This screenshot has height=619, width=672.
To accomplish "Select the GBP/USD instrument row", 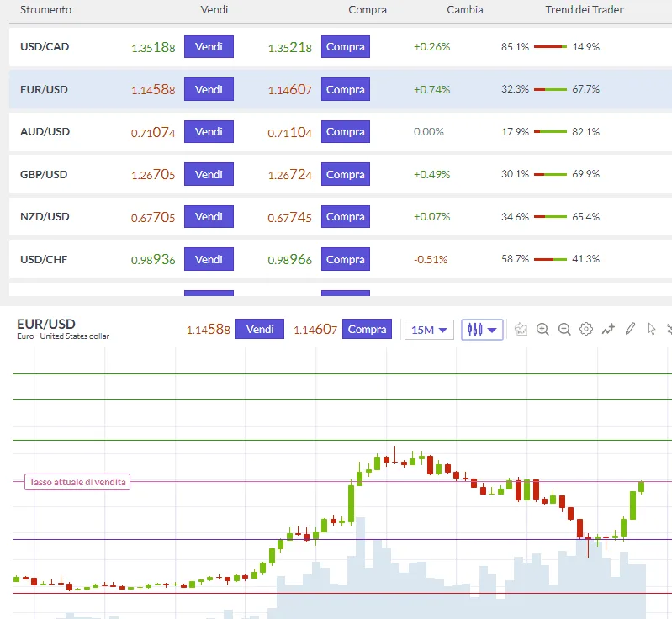I will [341, 174].
